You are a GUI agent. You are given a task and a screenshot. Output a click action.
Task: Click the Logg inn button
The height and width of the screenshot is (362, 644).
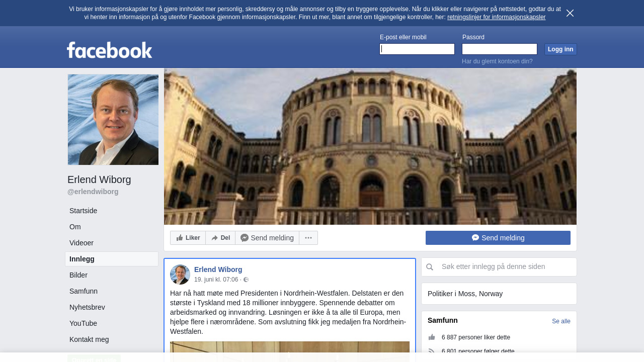click(560, 49)
